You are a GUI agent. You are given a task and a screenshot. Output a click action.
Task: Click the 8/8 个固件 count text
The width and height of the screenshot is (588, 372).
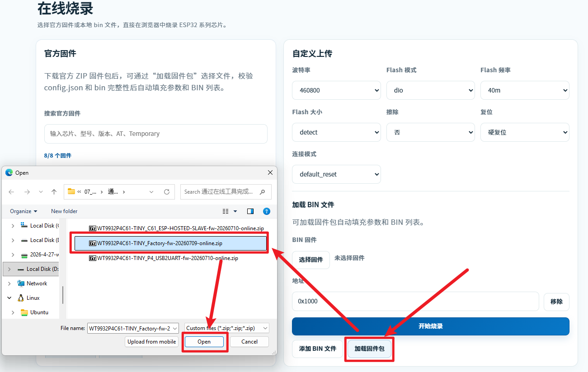coord(58,155)
